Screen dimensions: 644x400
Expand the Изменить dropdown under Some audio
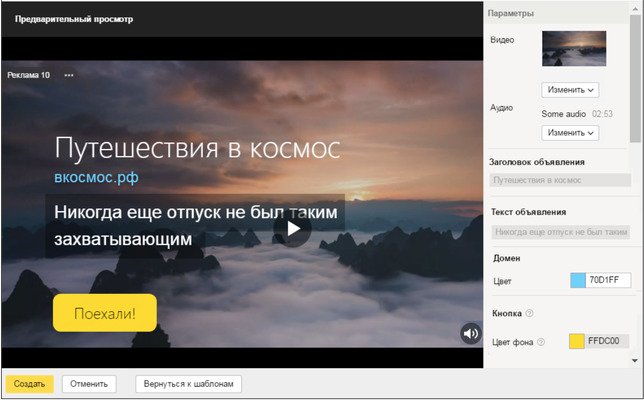pos(570,133)
